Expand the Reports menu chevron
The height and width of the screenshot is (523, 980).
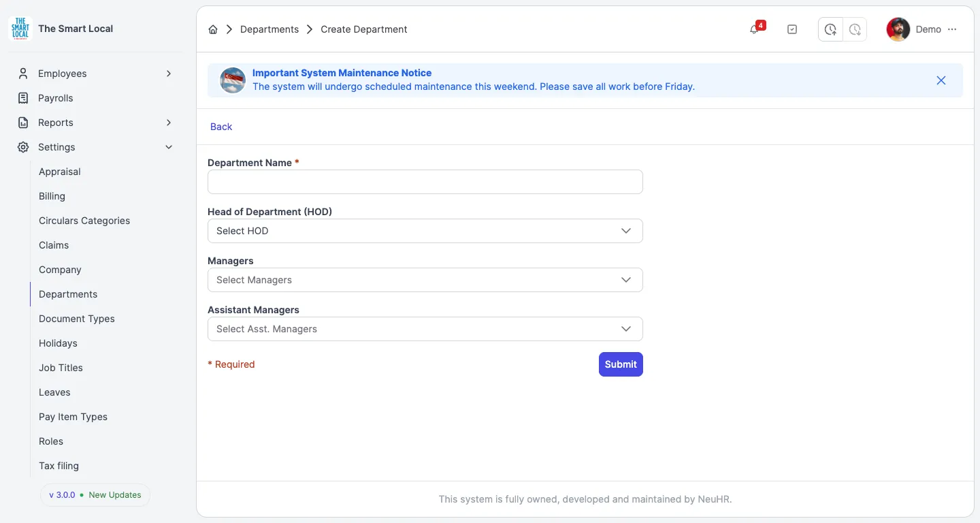click(169, 123)
